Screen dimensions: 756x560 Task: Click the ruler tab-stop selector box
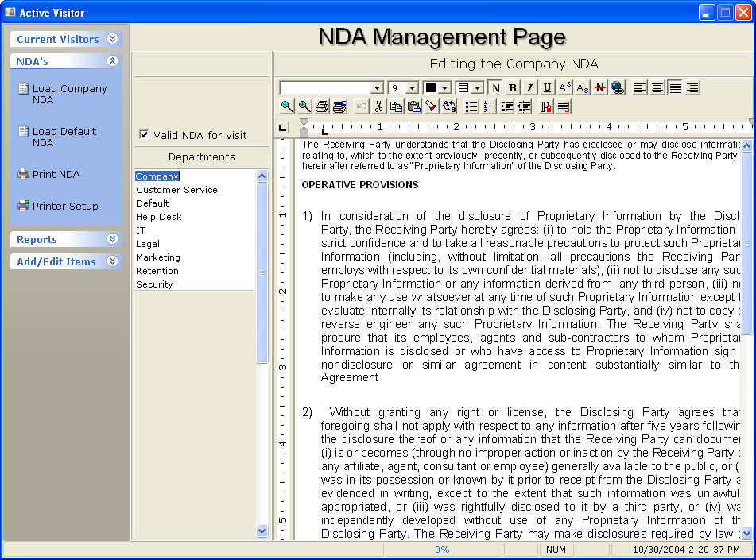click(282, 128)
